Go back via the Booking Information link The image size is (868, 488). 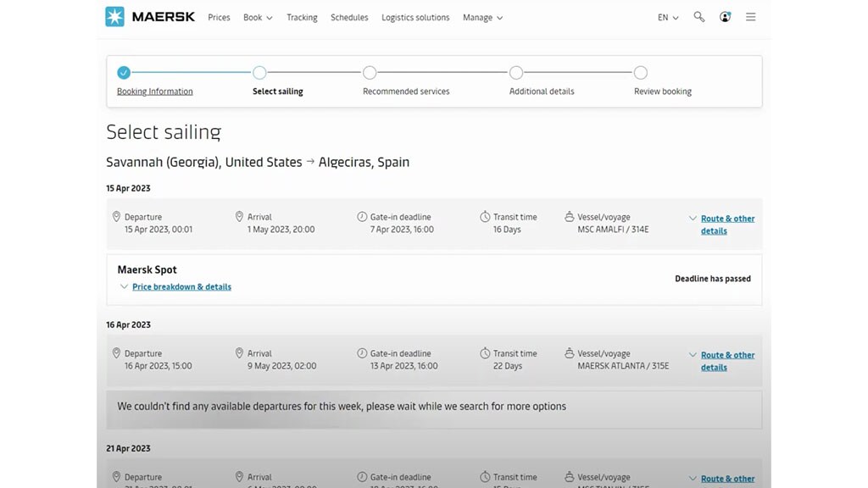tap(154, 91)
